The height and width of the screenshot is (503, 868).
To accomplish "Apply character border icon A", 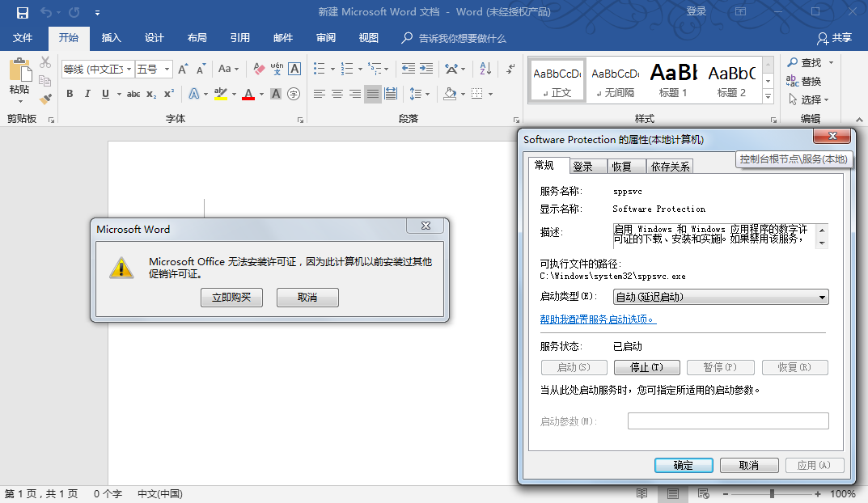I will (x=294, y=69).
